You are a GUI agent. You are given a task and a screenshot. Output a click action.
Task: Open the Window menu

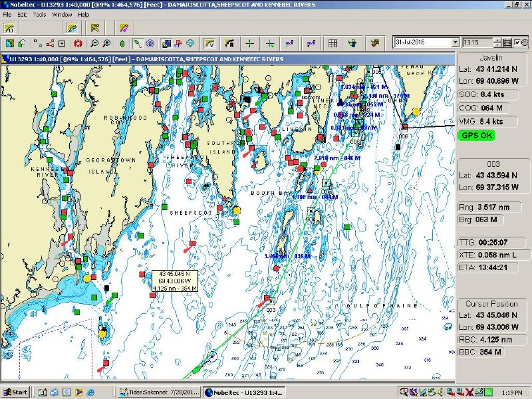pyautogui.click(x=62, y=14)
